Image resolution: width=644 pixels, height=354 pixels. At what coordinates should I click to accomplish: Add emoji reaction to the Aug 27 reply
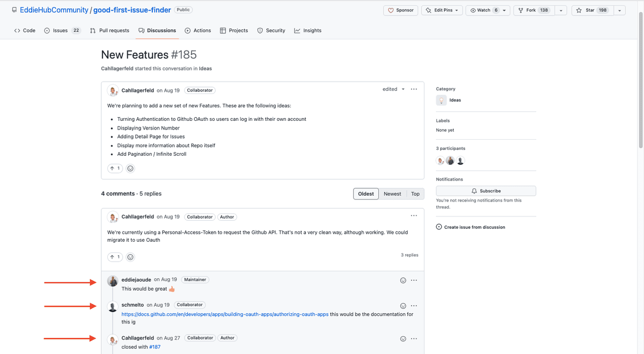pyautogui.click(x=403, y=339)
